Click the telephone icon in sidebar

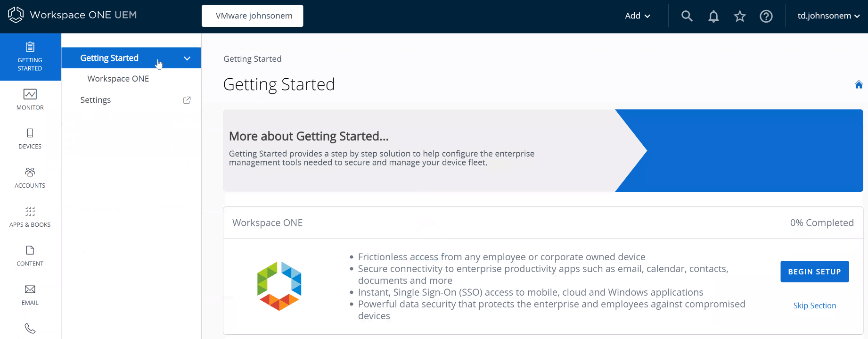click(30, 328)
